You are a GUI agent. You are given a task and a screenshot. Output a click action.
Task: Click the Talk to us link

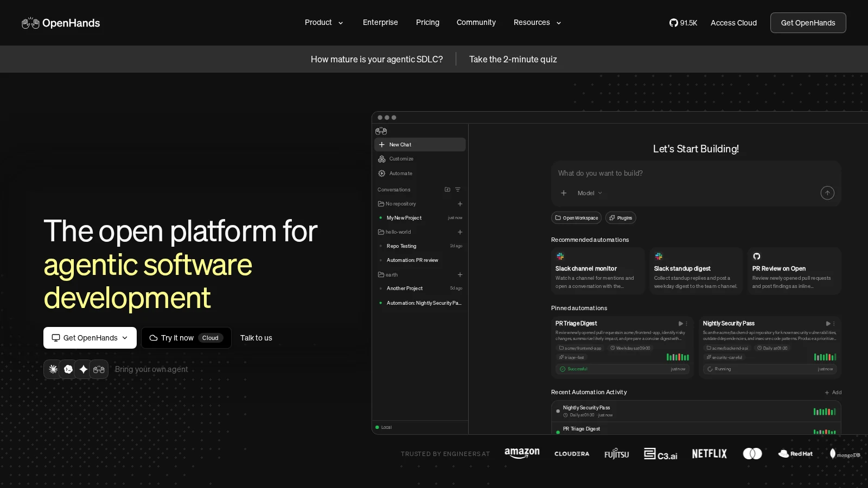coord(256,338)
